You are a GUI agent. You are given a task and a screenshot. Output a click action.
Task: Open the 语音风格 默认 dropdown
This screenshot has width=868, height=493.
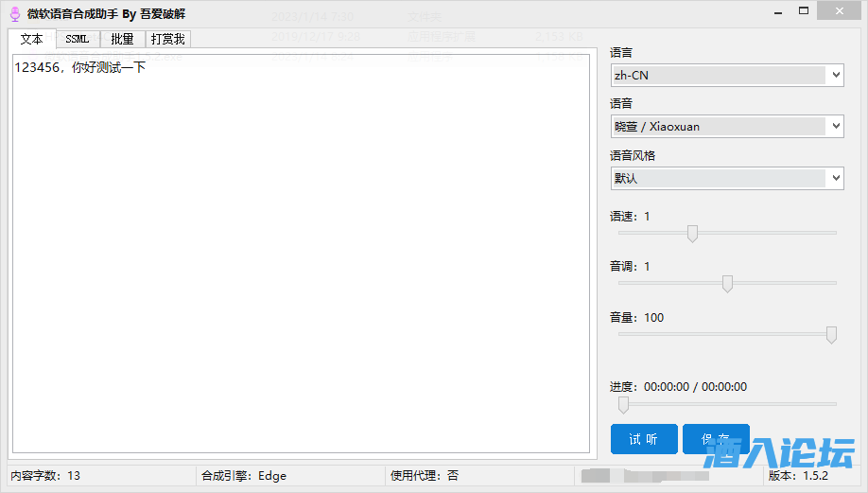pos(727,178)
